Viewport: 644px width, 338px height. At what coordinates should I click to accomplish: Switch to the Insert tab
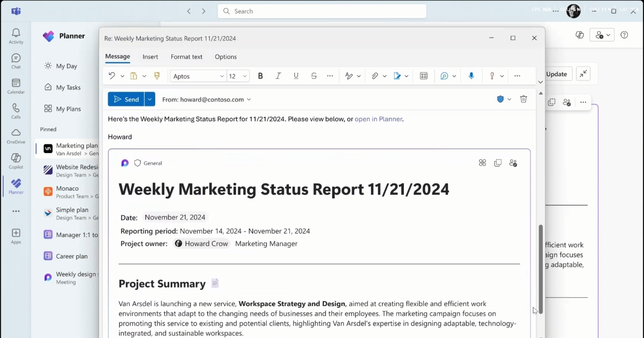click(x=150, y=57)
